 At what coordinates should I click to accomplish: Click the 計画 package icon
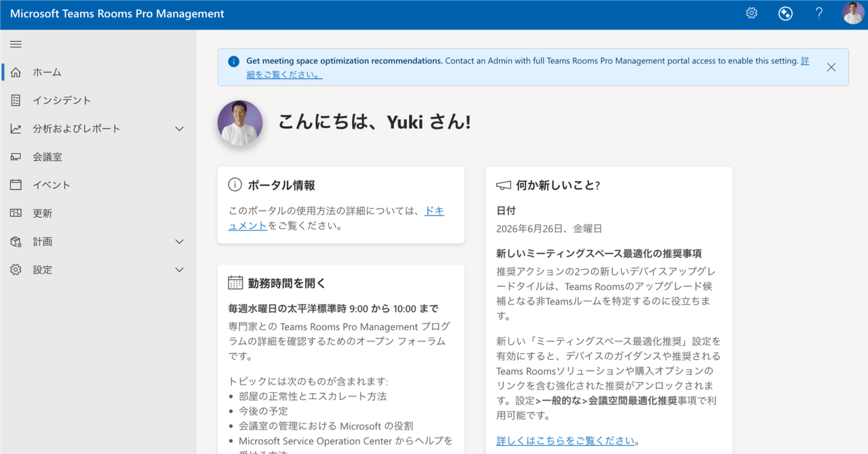(16, 242)
